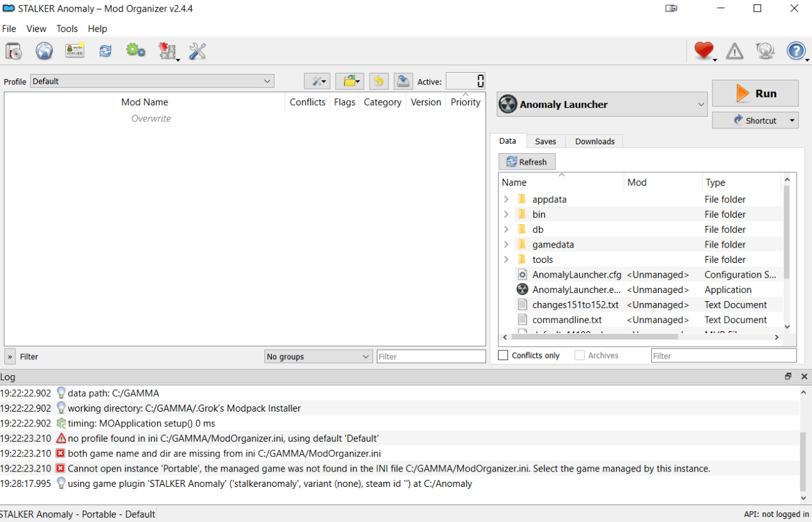Screen dimensions: 812x522
Task: Expand the gamedata folder tree
Action: 506,244
